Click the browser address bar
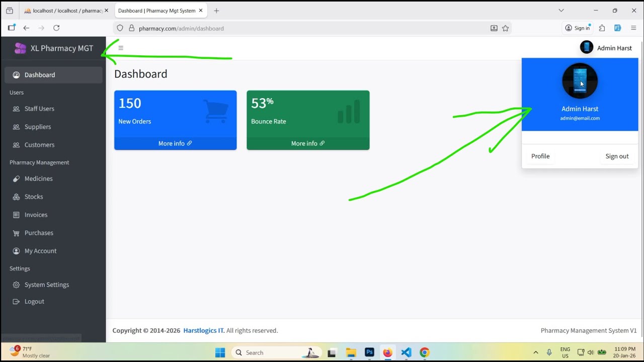 (x=312, y=28)
